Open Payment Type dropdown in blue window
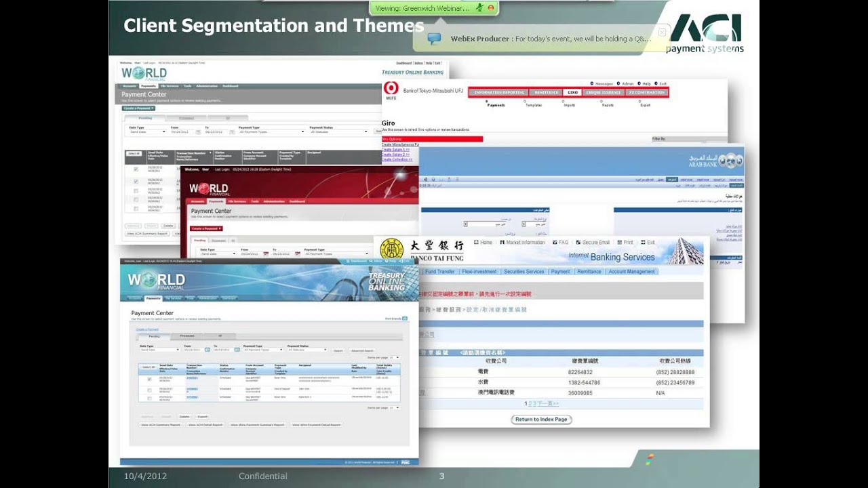Screen dimensions: 868x488 click(x=263, y=350)
